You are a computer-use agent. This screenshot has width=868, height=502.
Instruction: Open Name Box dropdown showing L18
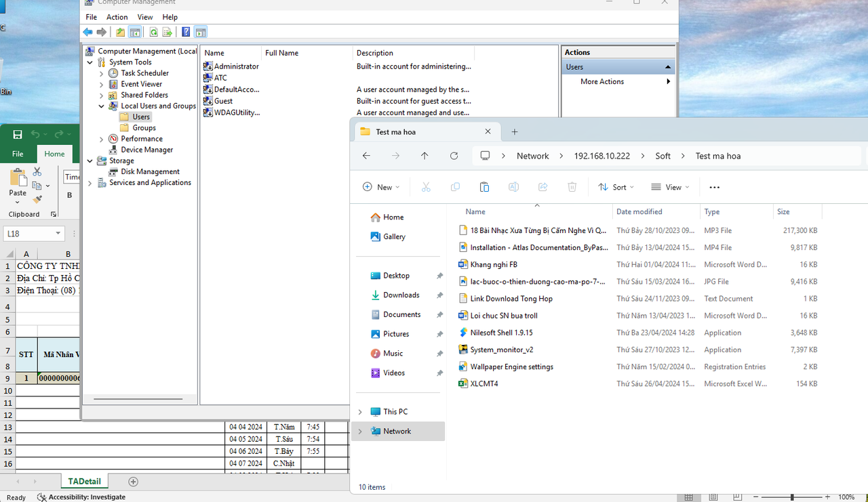click(58, 234)
